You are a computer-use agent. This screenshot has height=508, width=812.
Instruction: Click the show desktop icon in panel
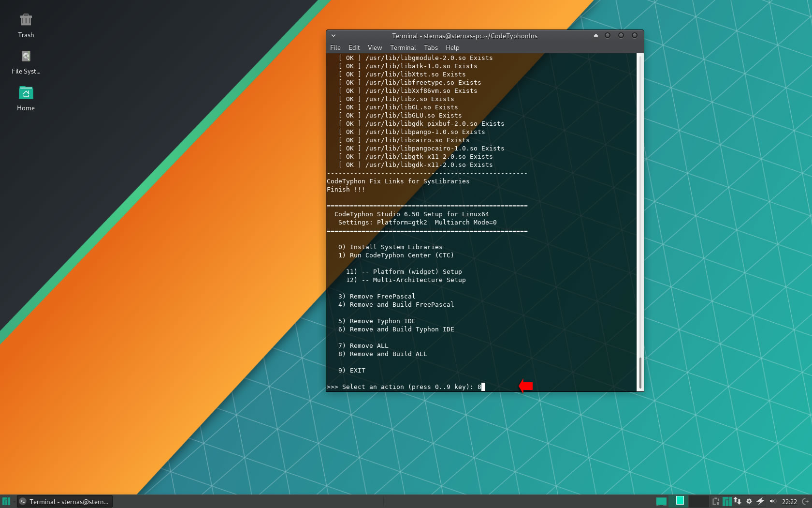coord(661,502)
